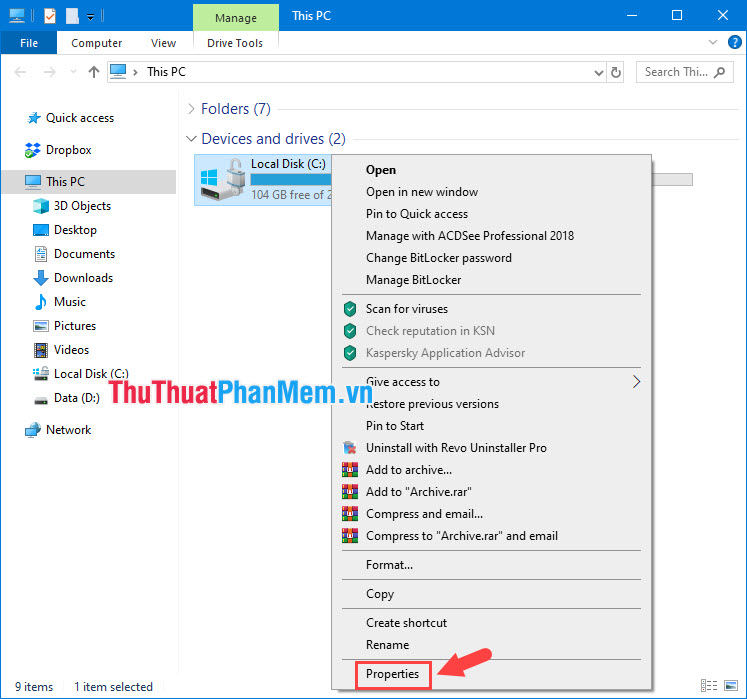The height and width of the screenshot is (699, 747).
Task: Switch to the View ribbon tab
Action: (x=163, y=43)
